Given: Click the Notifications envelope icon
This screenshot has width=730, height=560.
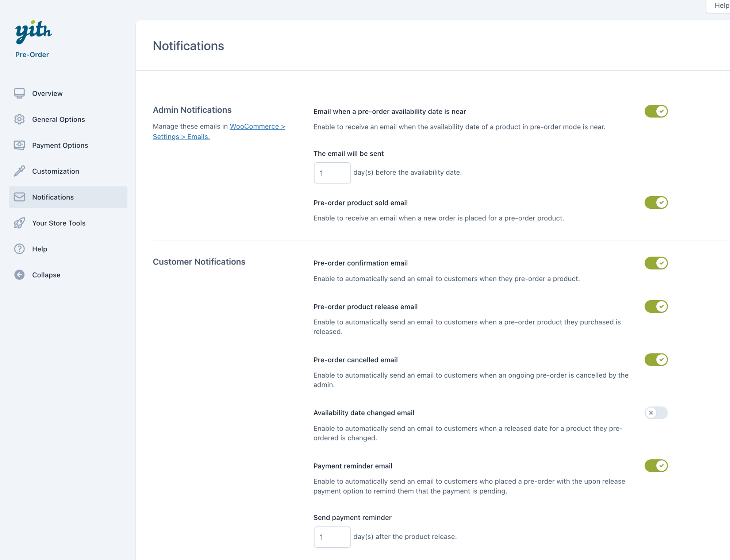Looking at the screenshot, I should pyautogui.click(x=19, y=197).
